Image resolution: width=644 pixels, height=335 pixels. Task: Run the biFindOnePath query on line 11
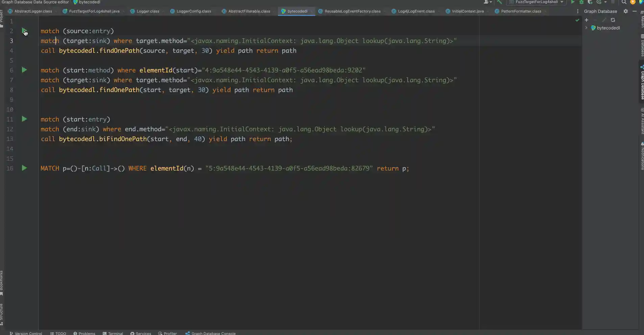click(24, 119)
